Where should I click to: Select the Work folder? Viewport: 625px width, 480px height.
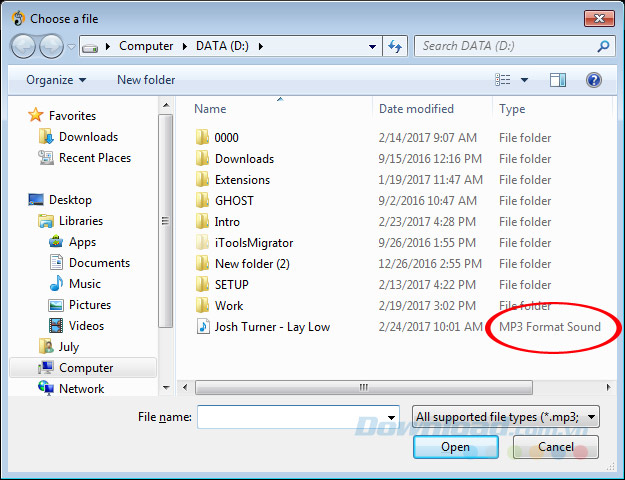[229, 306]
